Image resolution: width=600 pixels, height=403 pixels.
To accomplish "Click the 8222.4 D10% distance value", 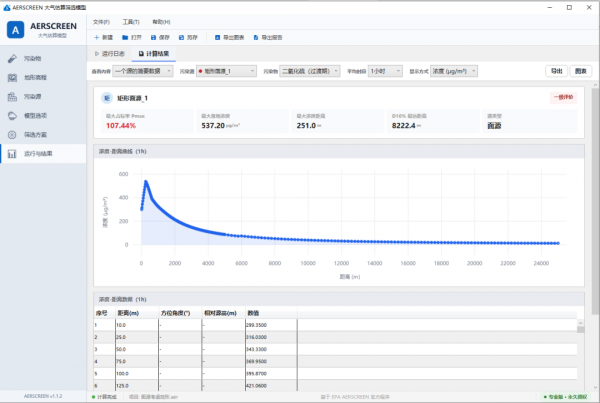I will point(403,126).
